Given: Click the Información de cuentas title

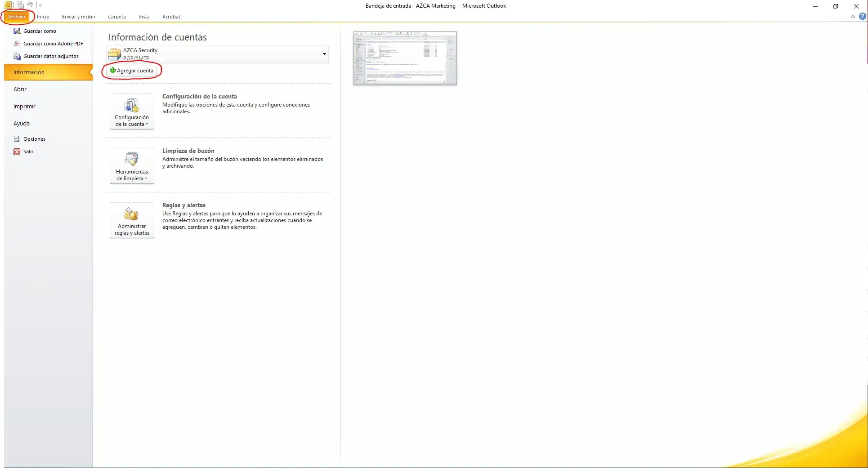Looking at the screenshot, I should 157,37.
